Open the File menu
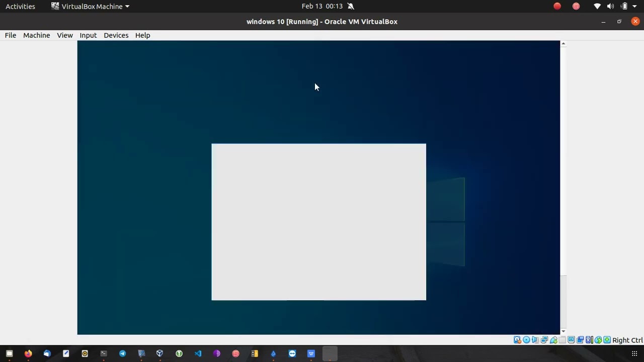Screen dimensions: 644x362 11,35
